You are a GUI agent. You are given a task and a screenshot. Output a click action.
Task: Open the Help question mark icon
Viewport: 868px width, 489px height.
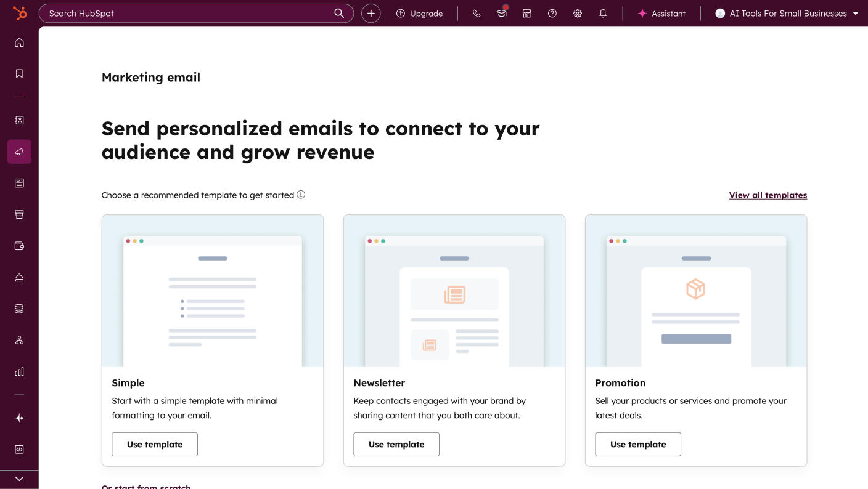[x=552, y=13]
